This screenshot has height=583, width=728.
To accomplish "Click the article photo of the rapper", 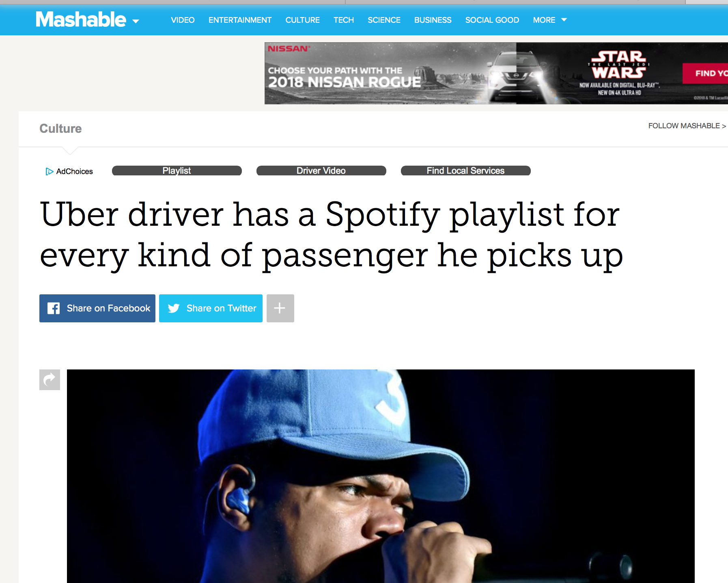I will [x=381, y=476].
